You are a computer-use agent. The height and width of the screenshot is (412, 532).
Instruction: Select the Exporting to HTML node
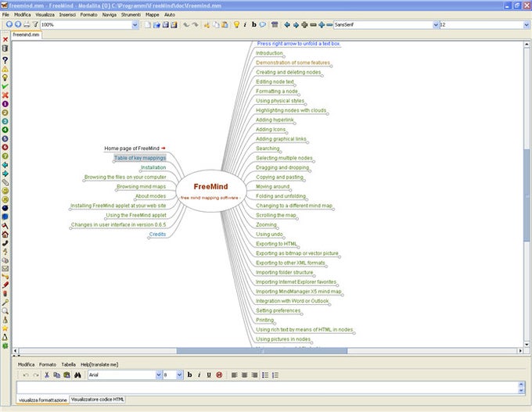276,244
